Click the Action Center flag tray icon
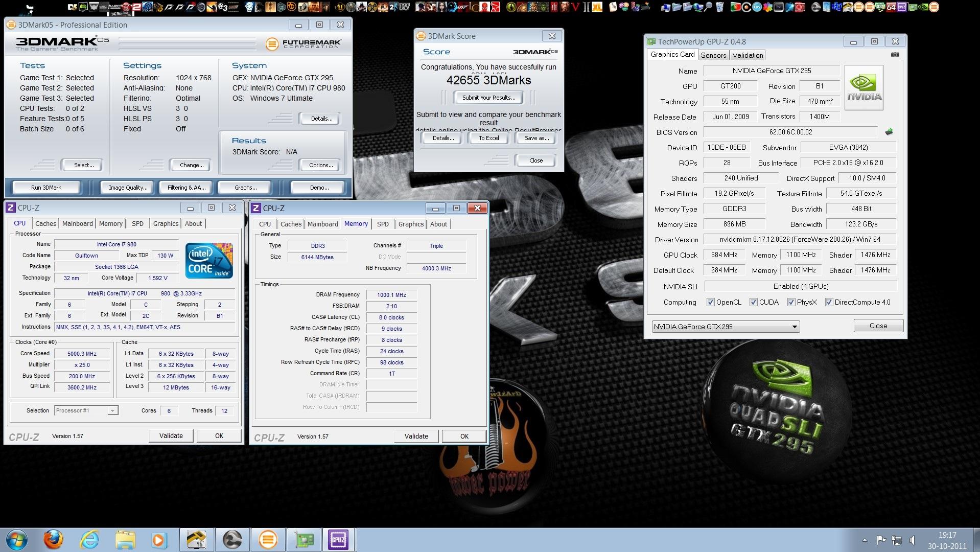 881,540
